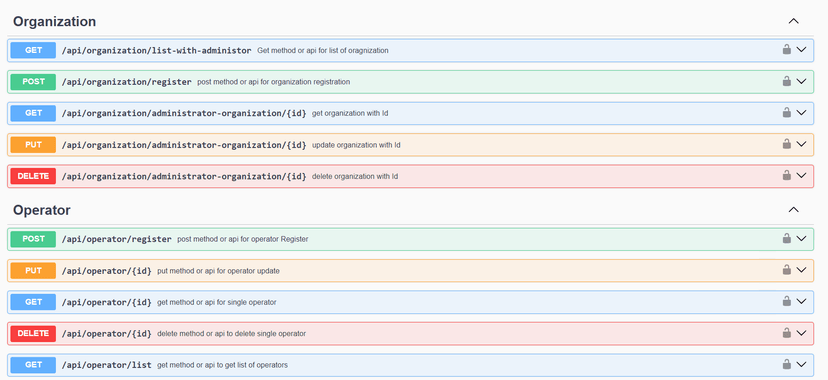828x380 pixels.
Task: Click GET badge for list-with-administor endpoint
Action: [33, 51]
